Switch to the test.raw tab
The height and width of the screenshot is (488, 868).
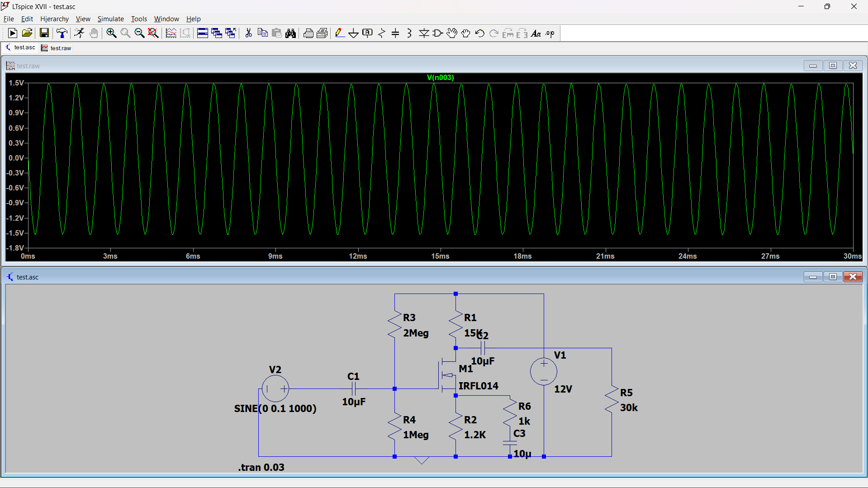pyautogui.click(x=56, y=48)
